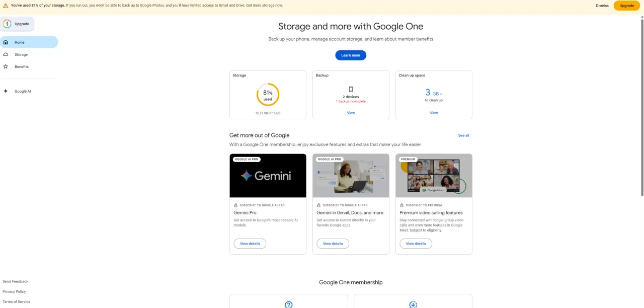Click View link in Clean up space card
Screen dimensions: 644x308
[x=434, y=113]
